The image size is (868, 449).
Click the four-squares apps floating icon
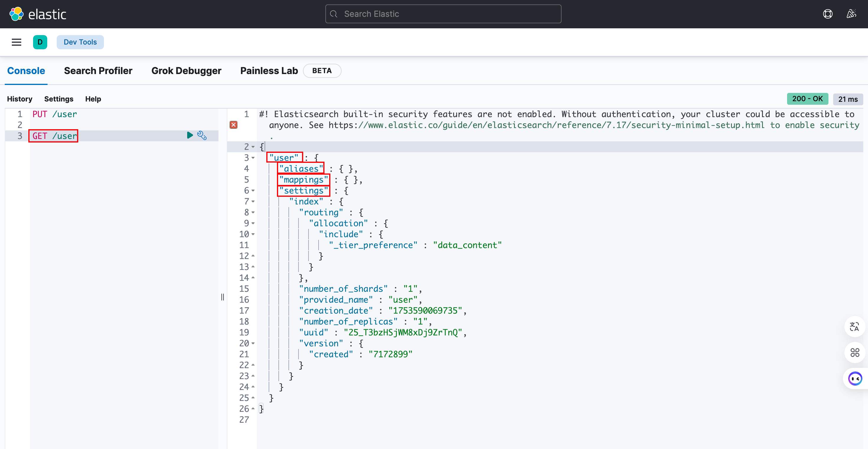pos(854,353)
